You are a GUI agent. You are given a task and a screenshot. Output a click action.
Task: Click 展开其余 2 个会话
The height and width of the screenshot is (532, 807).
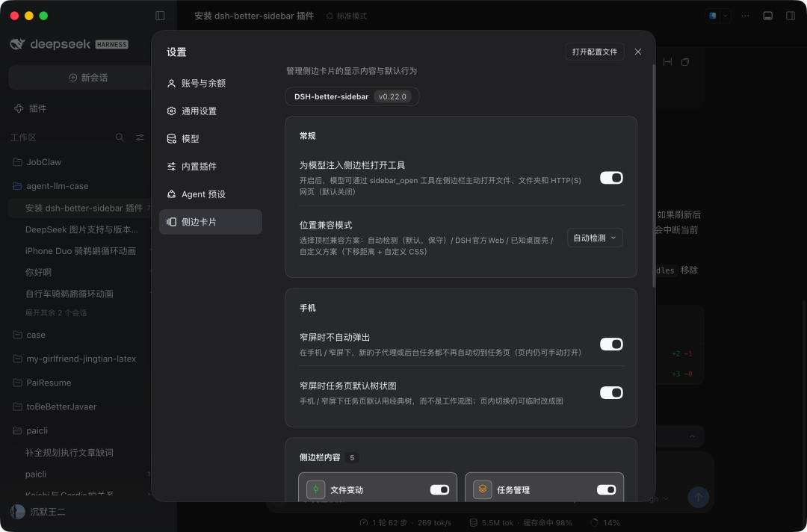coord(56,313)
